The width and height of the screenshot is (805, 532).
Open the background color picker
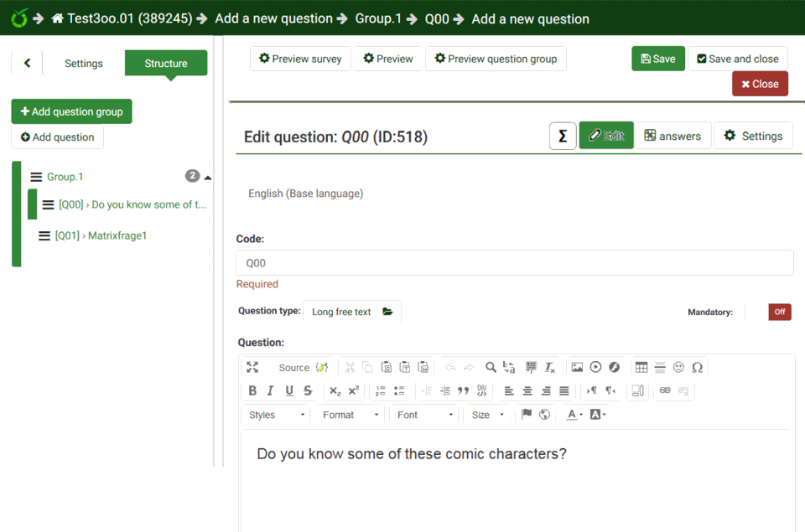tap(598, 415)
